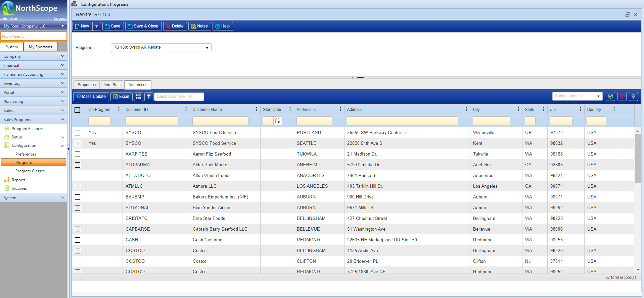Expand the Saved Layouts dropdown
Viewport: 644px width, 298px height.
coord(577,96)
